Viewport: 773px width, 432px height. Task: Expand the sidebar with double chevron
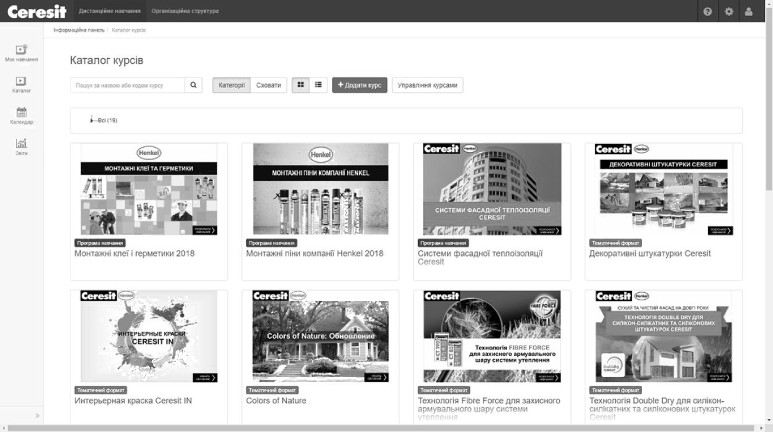pos(37,416)
